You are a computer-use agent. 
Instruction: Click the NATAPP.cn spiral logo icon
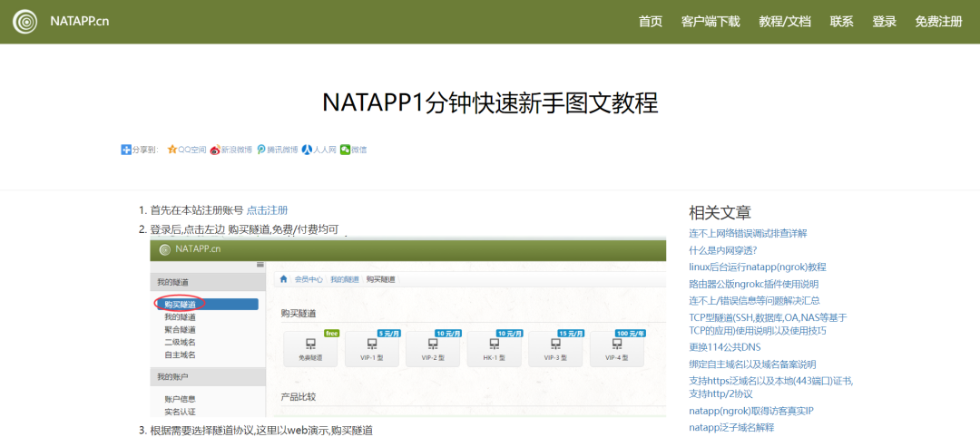pyautogui.click(x=25, y=21)
